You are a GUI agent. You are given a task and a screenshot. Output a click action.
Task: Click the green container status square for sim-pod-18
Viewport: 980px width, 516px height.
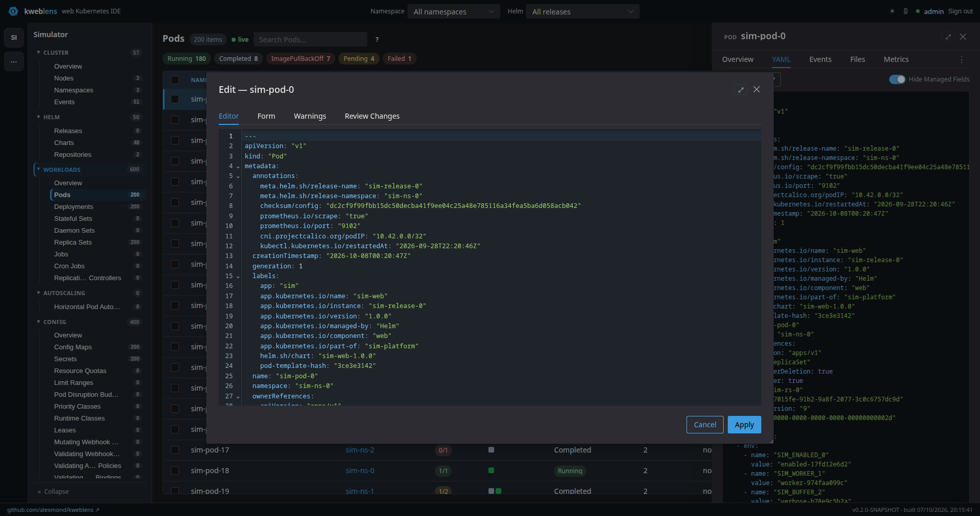click(491, 471)
